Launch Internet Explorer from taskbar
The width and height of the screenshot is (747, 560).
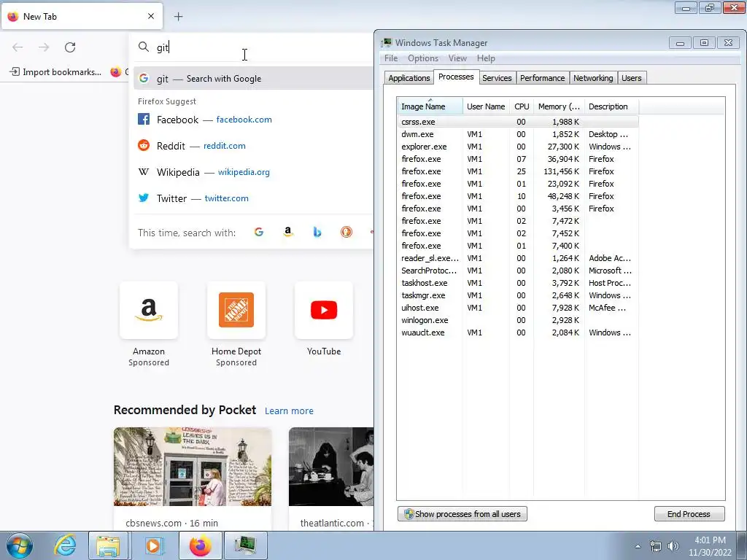point(65,545)
